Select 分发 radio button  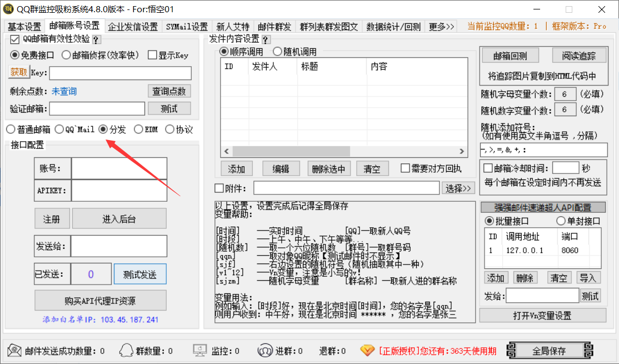(103, 129)
